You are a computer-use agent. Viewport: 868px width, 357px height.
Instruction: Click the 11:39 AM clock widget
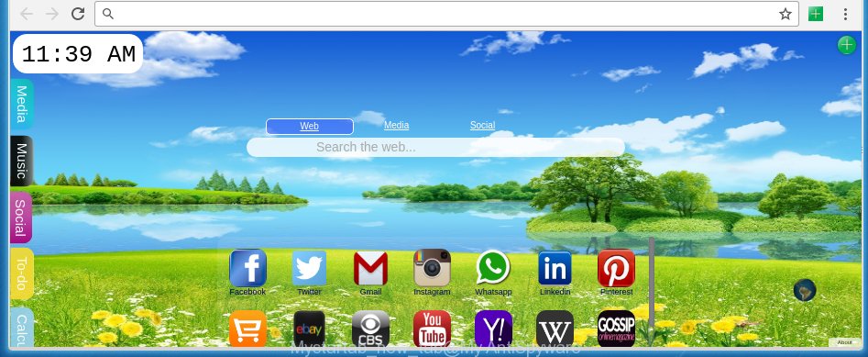[x=78, y=54]
